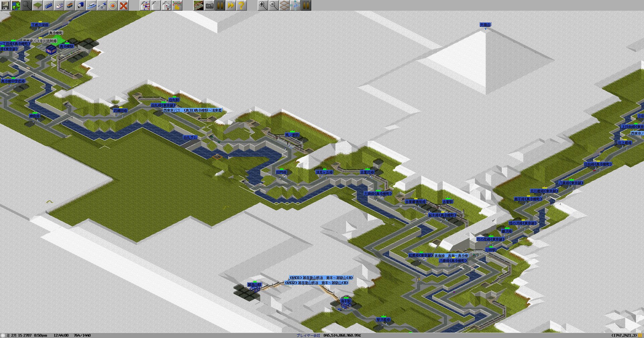Click the (6931) 御岳登山鉄道 line label

tap(321, 278)
